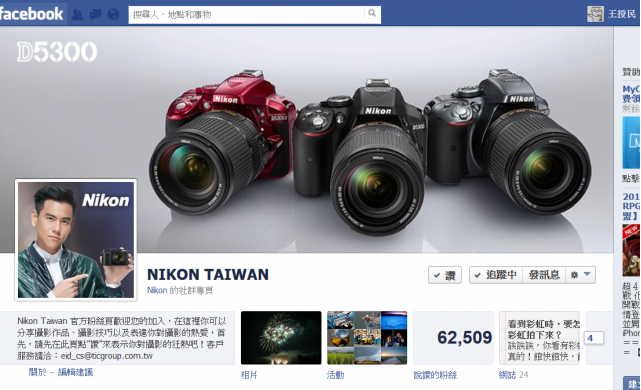Open the gear settings dropdown
The width and height of the screenshot is (641, 390).
point(580,275)
